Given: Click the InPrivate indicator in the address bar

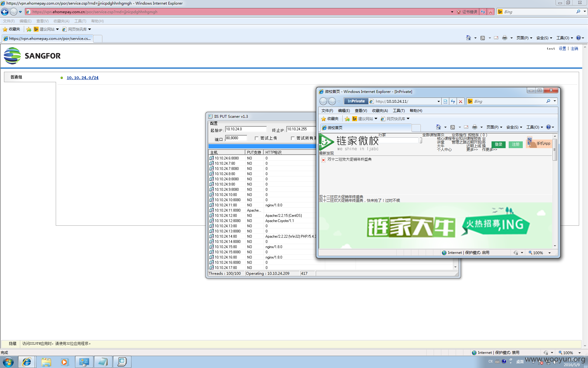Looking at the screenshot, I should click(356, 101).
